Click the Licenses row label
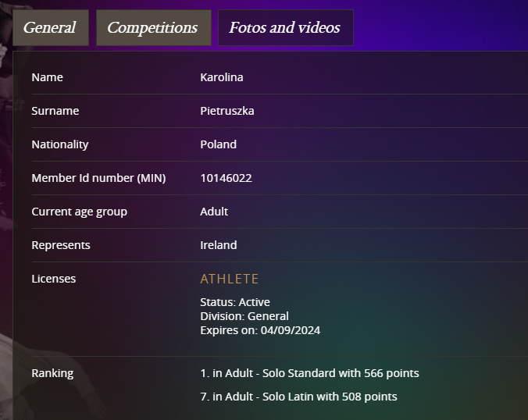This screenshot has height=420, width=528. (x=53, y=279)
